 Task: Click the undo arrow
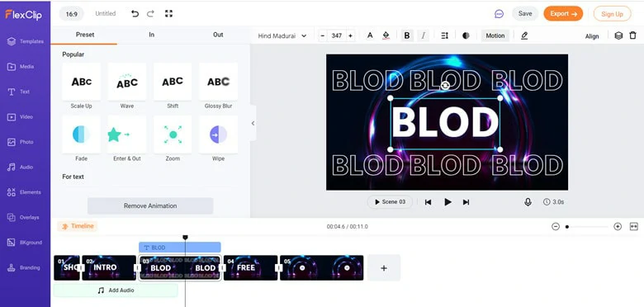[x=135, y=13]
